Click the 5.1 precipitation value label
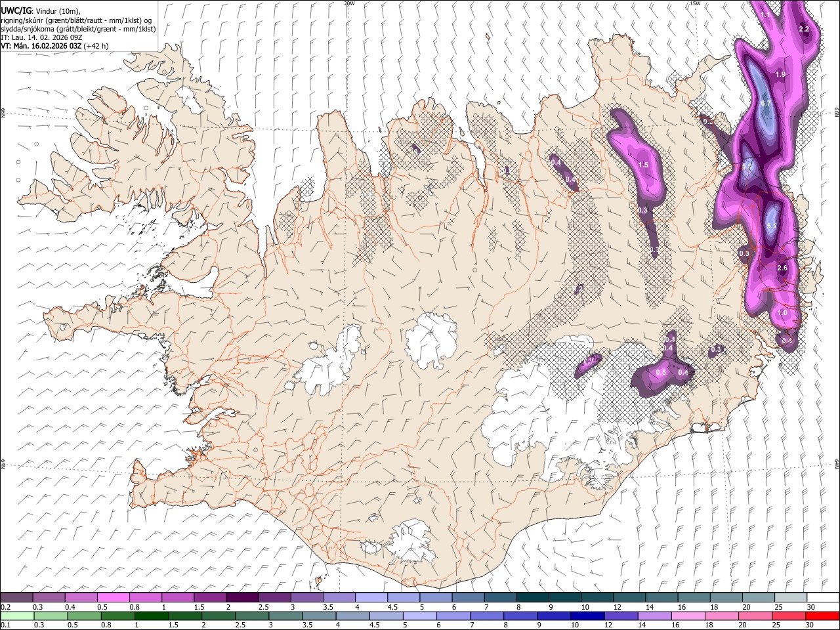The image size is (840, 630). 772,226
